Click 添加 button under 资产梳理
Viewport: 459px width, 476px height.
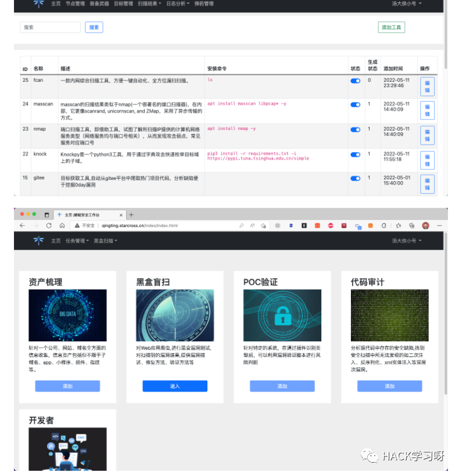67,386
